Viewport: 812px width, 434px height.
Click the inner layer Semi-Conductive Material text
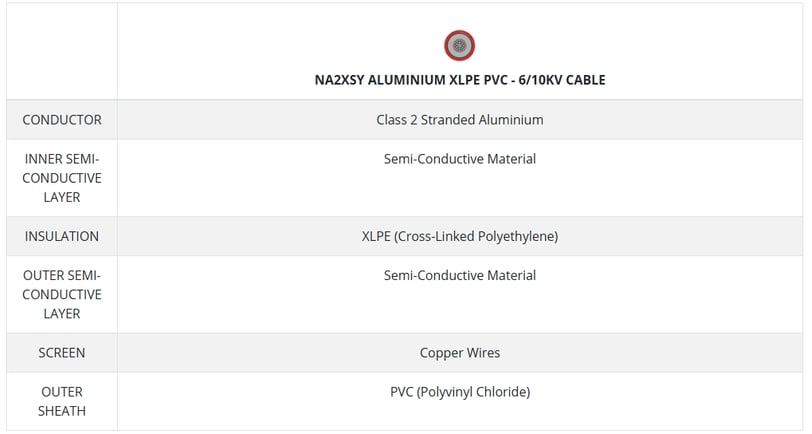point(460,159)
